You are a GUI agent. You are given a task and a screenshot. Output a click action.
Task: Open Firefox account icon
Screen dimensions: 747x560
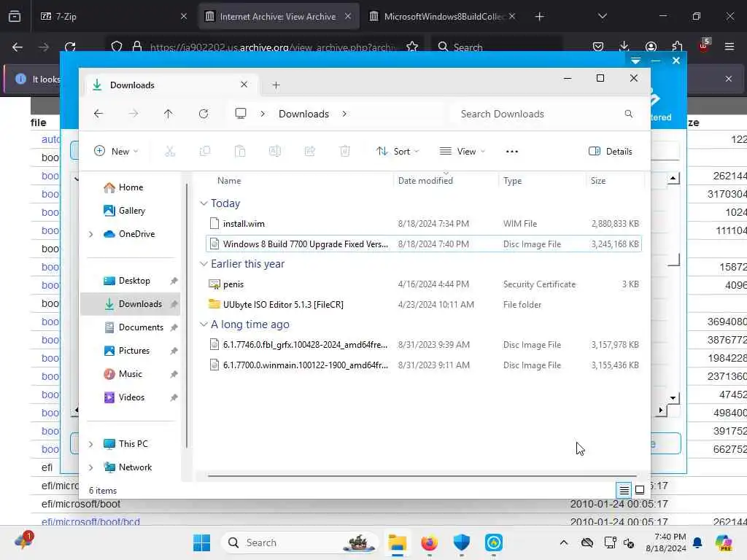pyautogui.click(x=651, y=47)
